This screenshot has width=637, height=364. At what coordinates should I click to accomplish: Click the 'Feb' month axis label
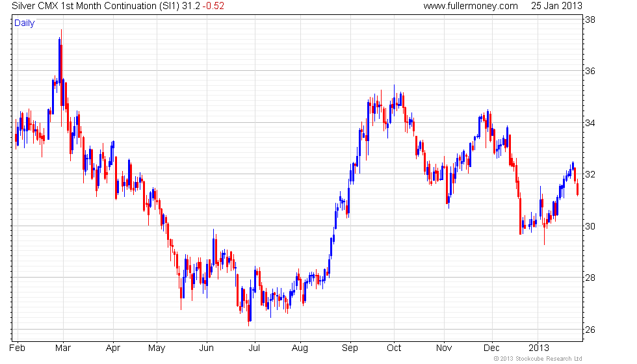pyautogui.click(x=17, y=348)
